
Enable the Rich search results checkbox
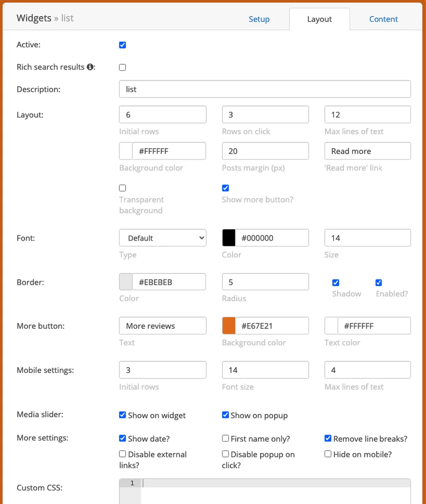click(123, 67)
